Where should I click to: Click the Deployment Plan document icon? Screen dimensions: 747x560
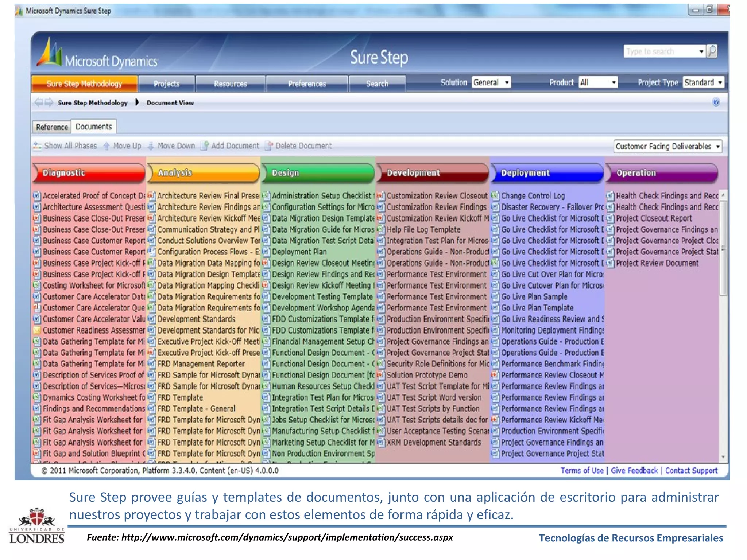click(266, 252)
